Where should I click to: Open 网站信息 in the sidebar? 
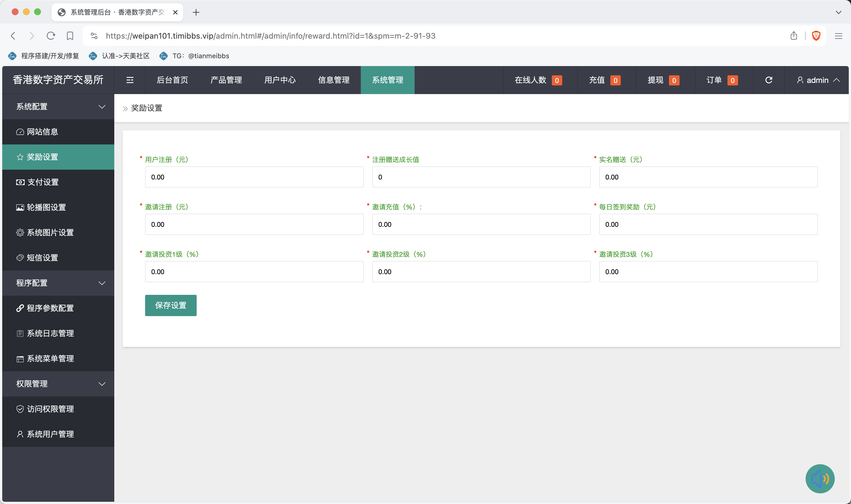coord(58,132)
